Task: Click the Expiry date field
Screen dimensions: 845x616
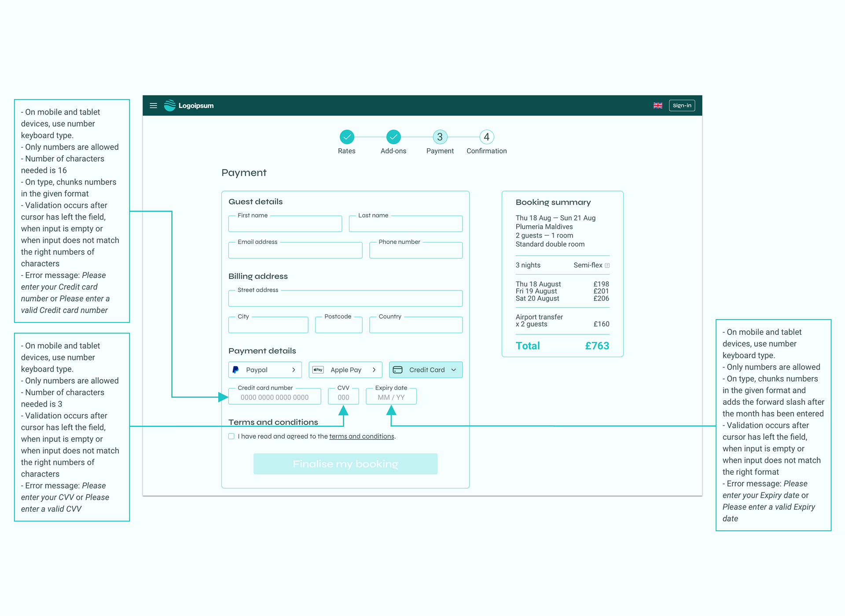Action: coord(391,396)
